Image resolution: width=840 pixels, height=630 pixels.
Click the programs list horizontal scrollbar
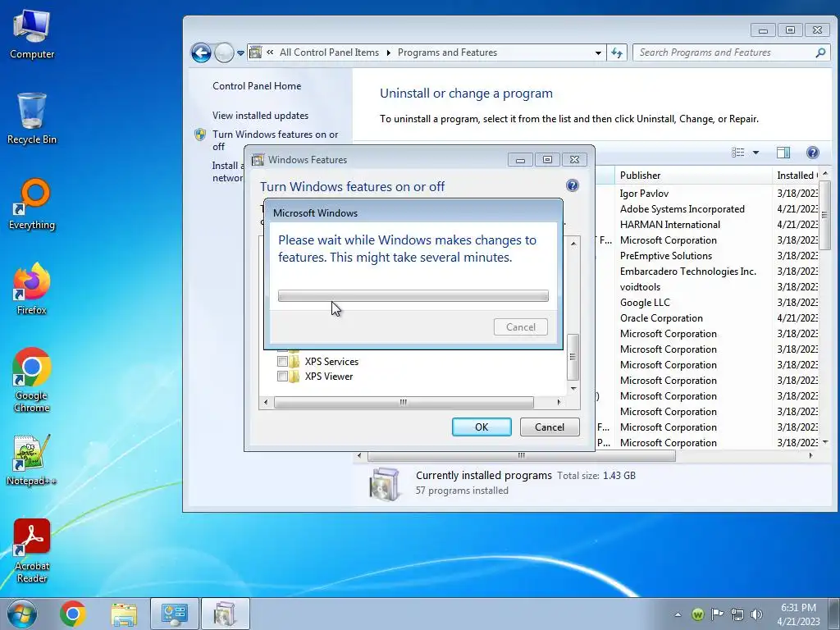tap(521, 456)
